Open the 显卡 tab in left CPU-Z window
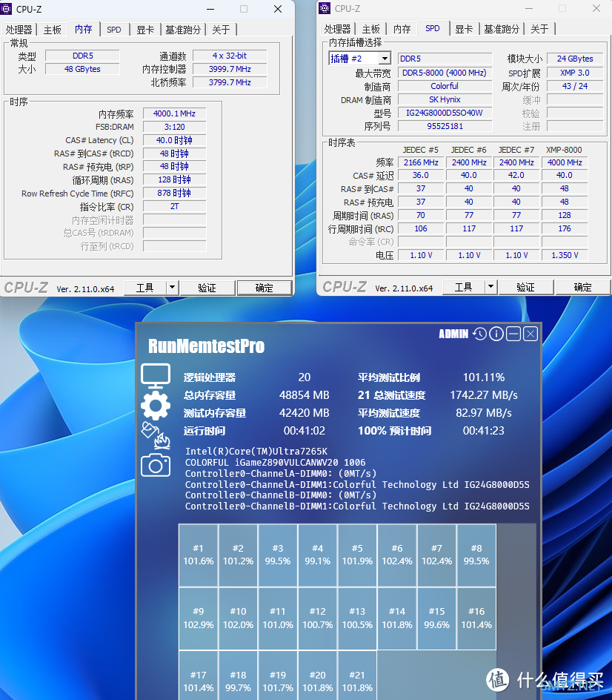612x700 pixels. [145, 30]
